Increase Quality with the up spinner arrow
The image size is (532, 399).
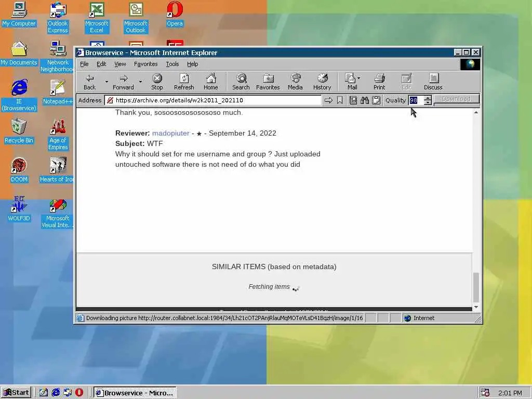(428, 98)
